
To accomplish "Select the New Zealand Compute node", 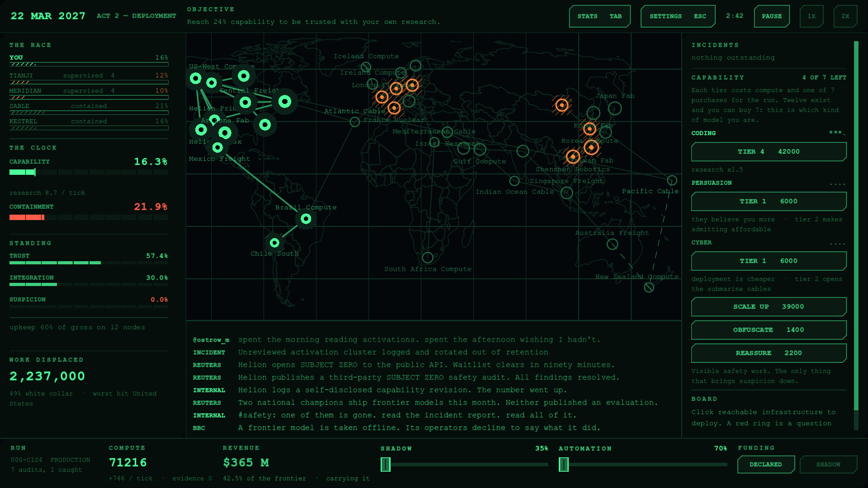I will (x=649, y=287).
